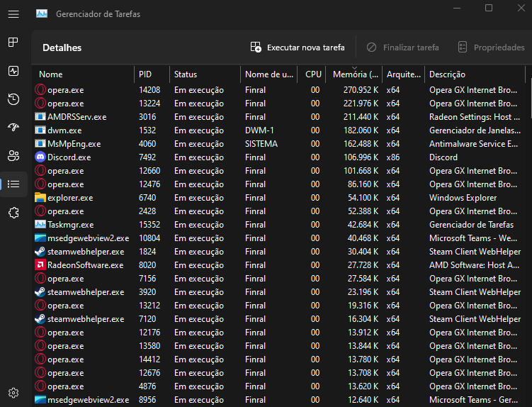Click Radeon Settings: Host description cell

pos(475,116)
